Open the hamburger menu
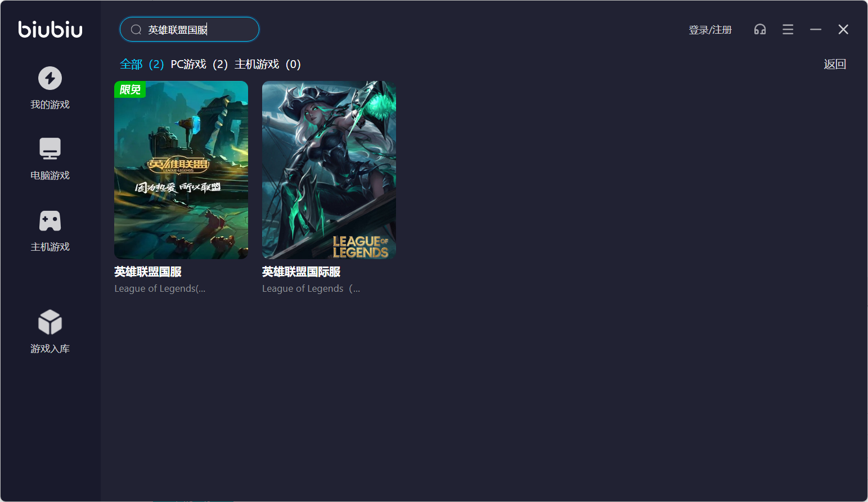868x502 pixels. pos(788,29)
